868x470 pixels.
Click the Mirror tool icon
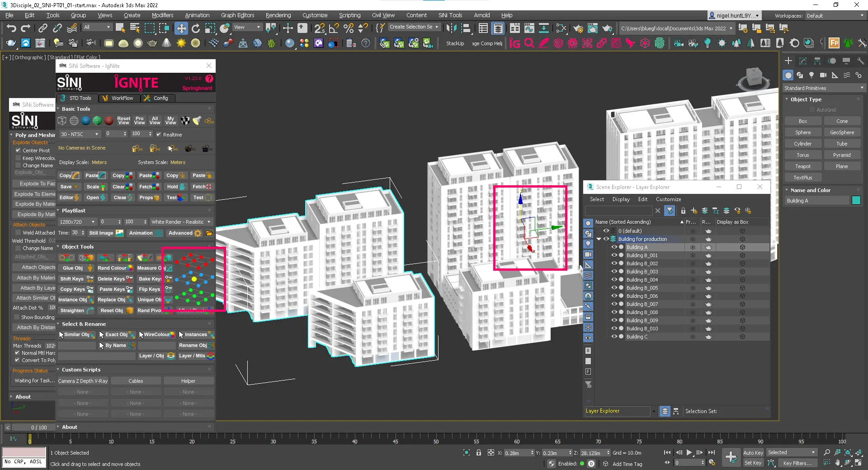click(451, 28)
